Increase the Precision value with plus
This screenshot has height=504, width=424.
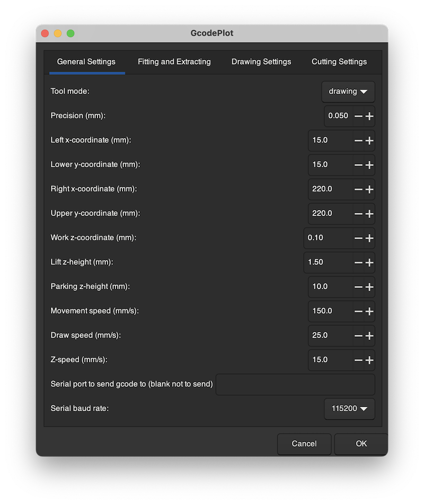369,116
